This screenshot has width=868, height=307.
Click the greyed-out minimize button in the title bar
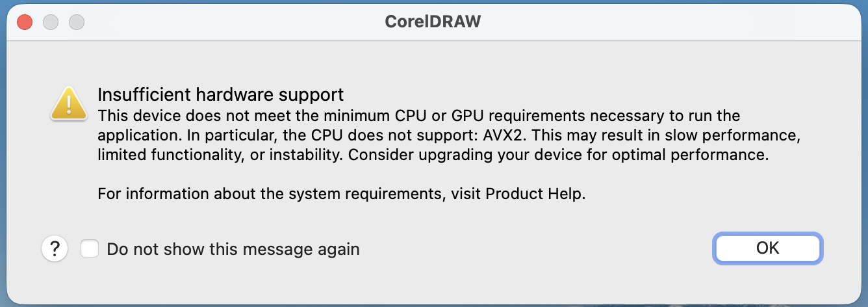[51, 22]
